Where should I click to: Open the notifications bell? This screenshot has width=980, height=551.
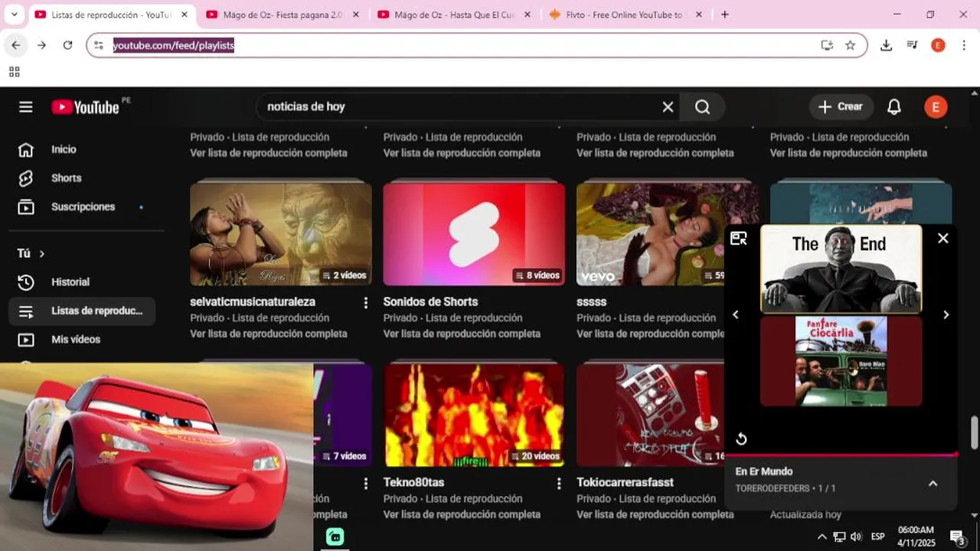click(x=893, y=107)
